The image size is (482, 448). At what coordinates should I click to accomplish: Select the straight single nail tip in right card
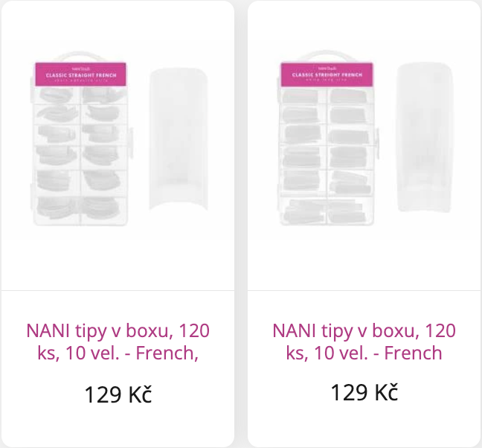click(424, 138)
